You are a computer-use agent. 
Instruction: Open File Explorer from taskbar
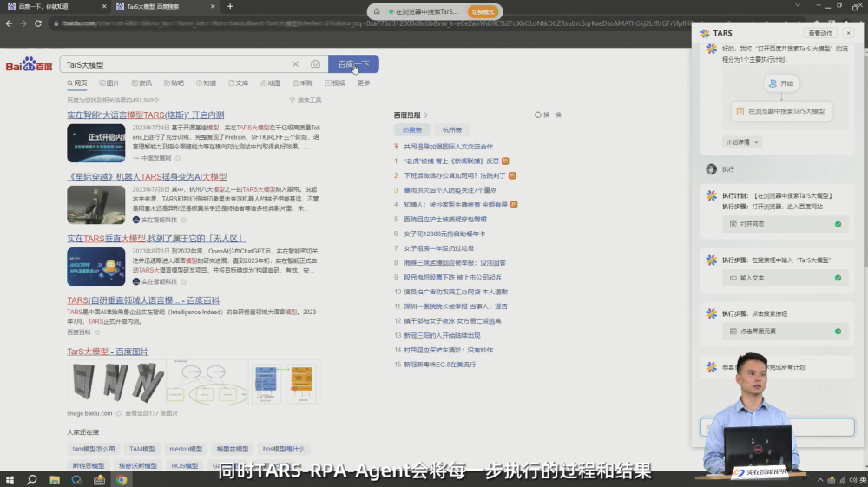point(54,480)
